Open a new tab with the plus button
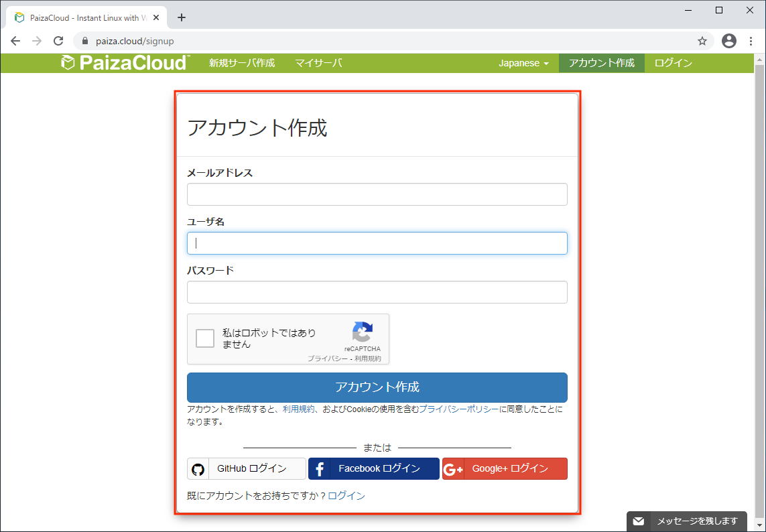 coord(182,17)
